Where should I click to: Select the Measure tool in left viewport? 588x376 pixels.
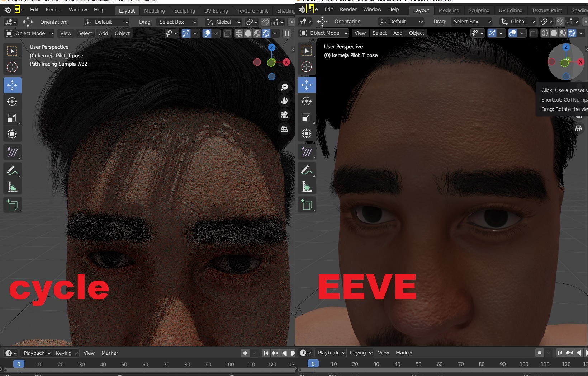point(12,187)
